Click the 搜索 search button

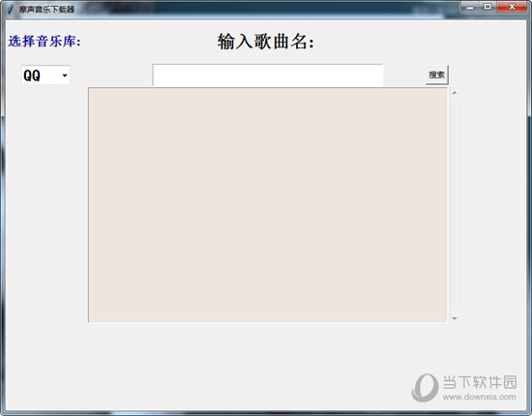pyautogui.click(x=436, y=74)
